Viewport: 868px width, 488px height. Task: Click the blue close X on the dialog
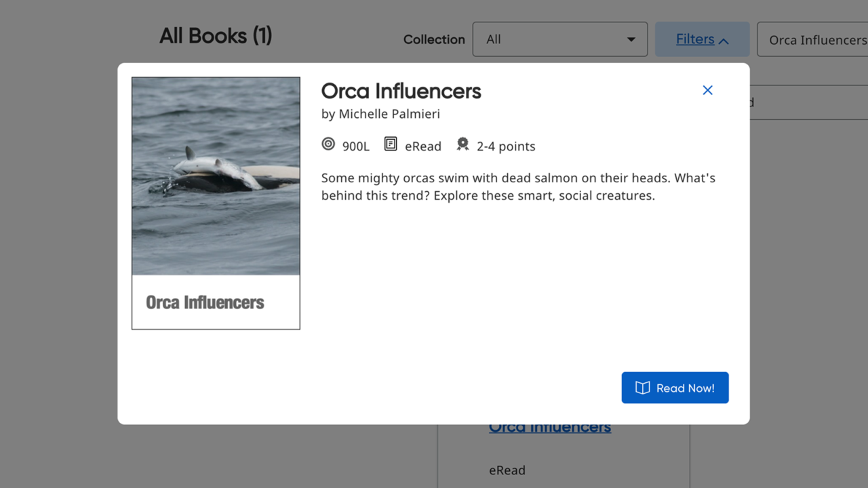tap(707, 89)
